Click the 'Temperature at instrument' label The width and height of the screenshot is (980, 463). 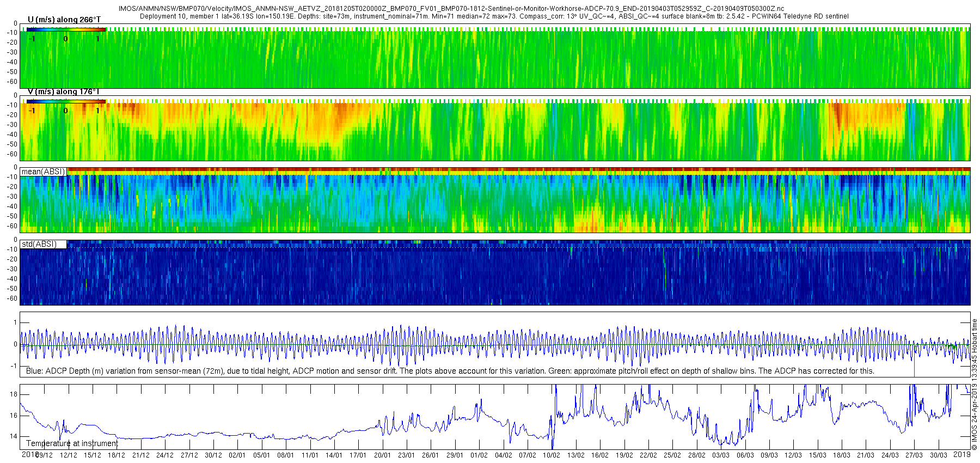(72, 443)
